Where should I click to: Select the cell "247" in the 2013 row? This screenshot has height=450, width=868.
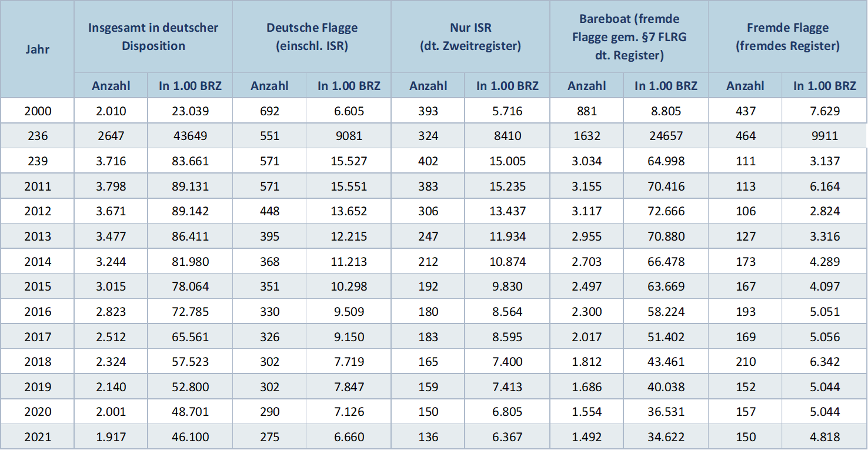[x=428, y=236]
